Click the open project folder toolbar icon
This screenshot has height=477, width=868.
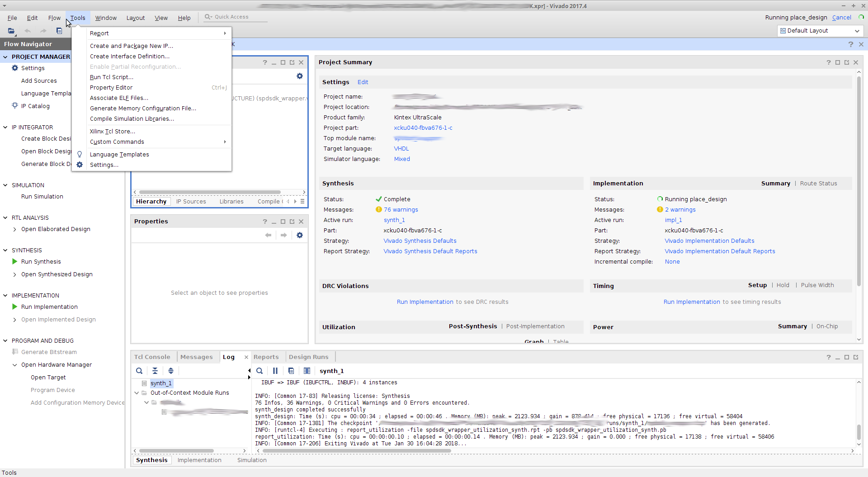[x=11, y=31]
